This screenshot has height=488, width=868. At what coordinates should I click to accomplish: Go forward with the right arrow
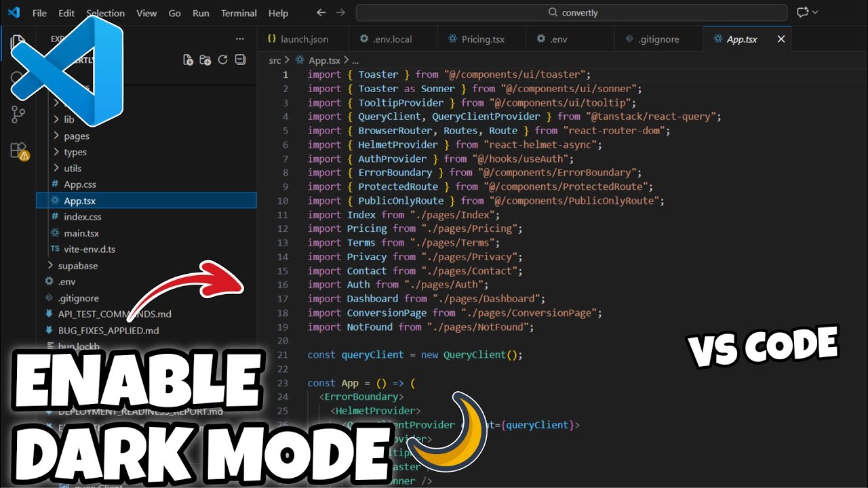point(340,13)
